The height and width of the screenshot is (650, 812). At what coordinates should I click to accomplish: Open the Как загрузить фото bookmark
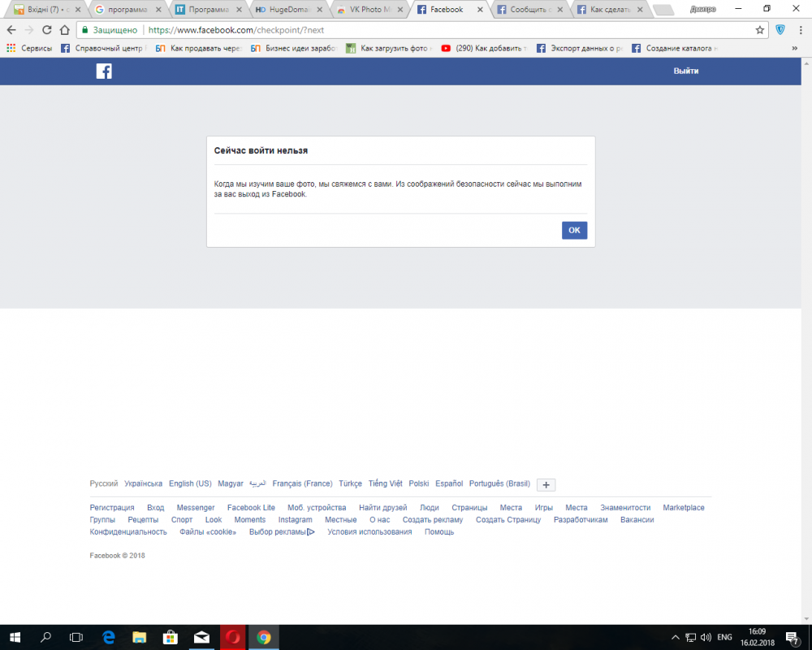coord(389,48)
